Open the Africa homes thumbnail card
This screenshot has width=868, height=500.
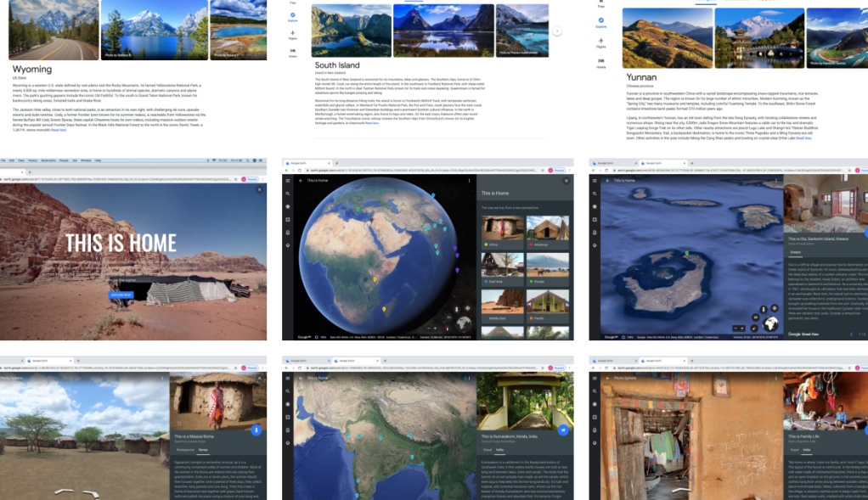502,231
